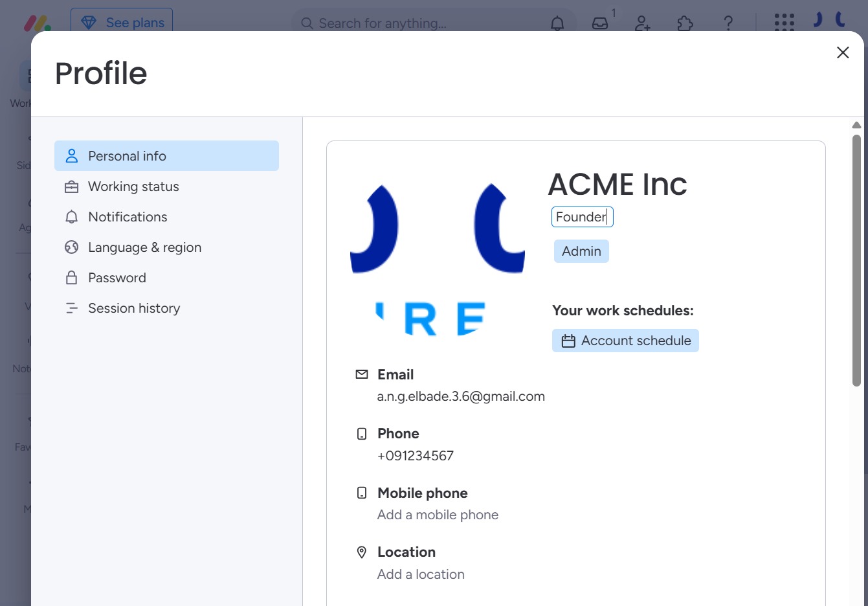
Task: Open the help question mark icon
Action: (x=728, y=23)
